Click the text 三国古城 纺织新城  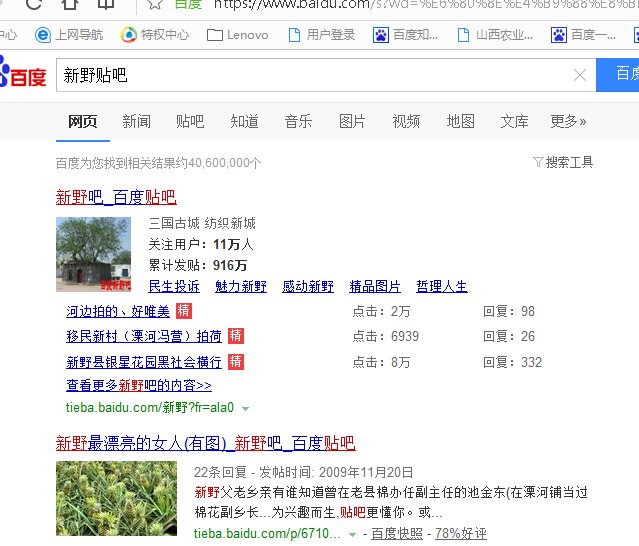point(202,223)
